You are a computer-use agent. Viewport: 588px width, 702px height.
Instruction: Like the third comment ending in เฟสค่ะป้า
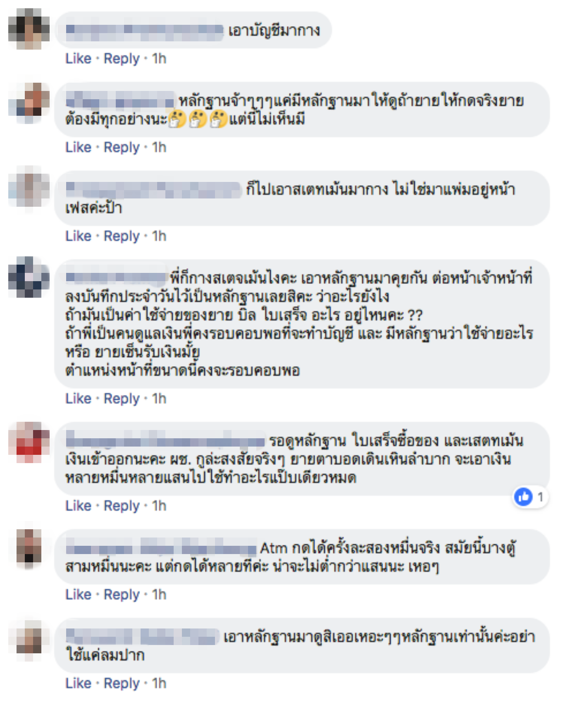pos(78,236)
